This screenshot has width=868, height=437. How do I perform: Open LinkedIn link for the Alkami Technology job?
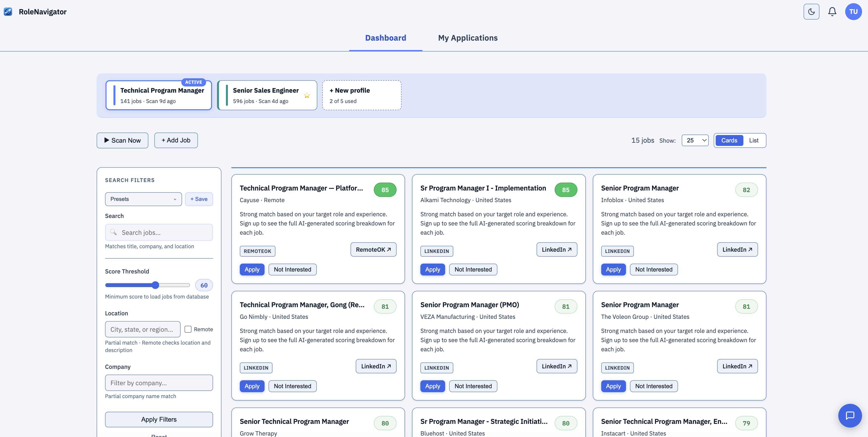(x=557, y=249)
